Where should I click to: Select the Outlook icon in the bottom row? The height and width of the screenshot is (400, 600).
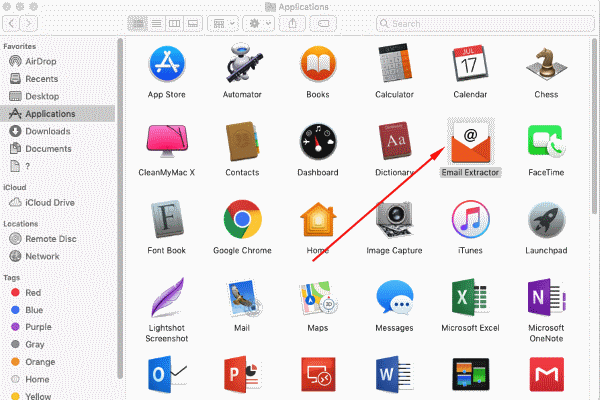(x=167, y=374)
